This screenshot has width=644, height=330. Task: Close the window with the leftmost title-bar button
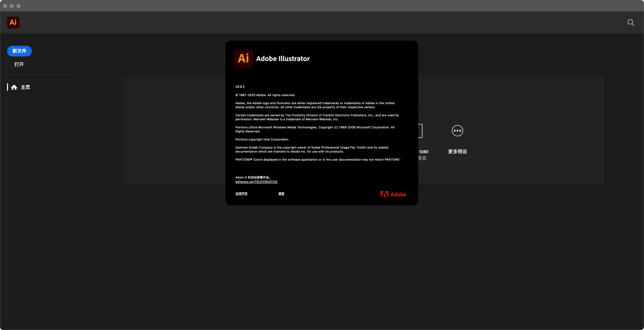pyautogui.click(x=5, y=6)
